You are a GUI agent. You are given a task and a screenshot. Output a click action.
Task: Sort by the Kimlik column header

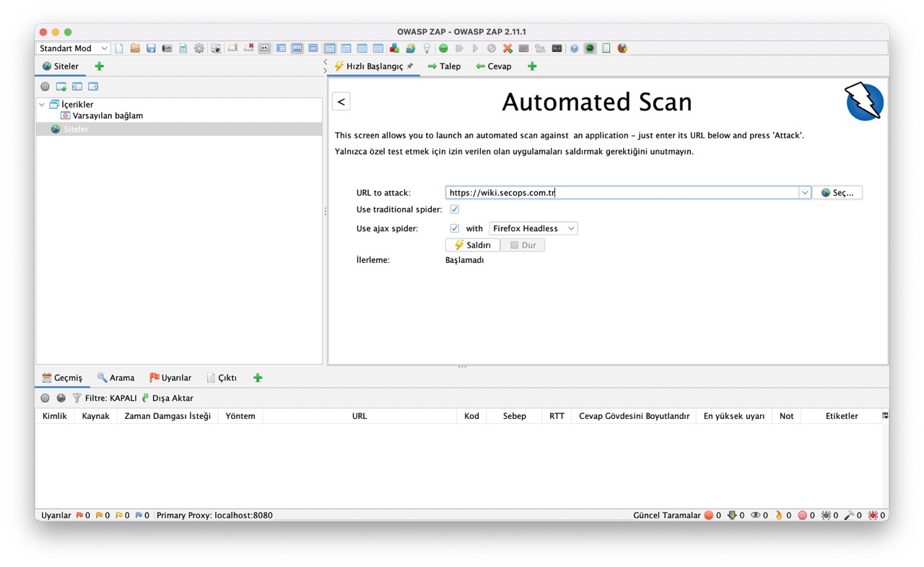pyautogui.click(x=55, y=416)
